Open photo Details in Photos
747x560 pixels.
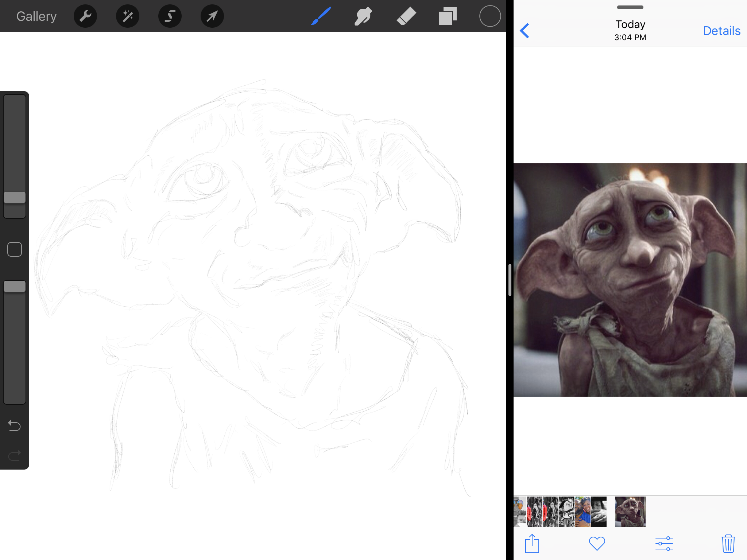click(x=721, y=31)
